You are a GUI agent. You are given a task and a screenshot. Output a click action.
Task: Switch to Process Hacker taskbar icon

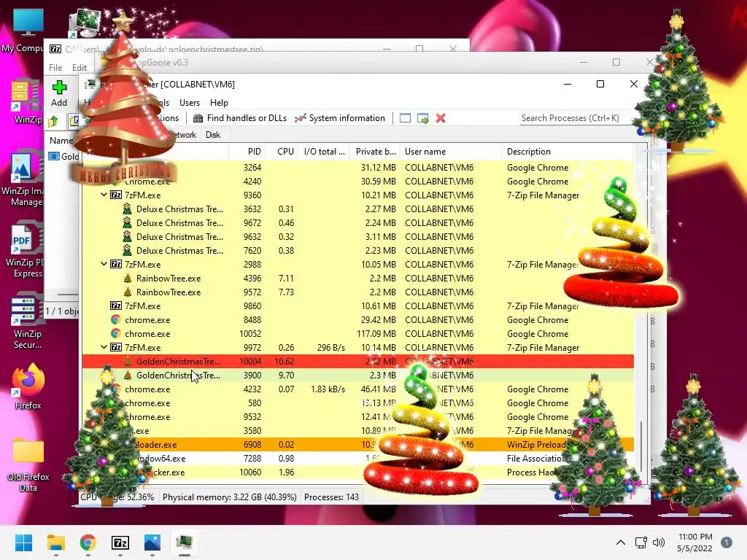[185, 542]
